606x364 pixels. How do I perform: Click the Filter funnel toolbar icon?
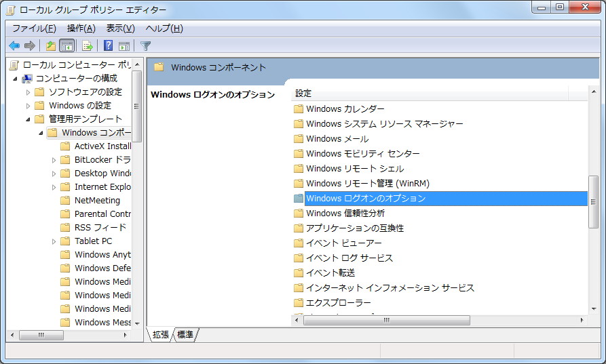[x=145, y=46]
